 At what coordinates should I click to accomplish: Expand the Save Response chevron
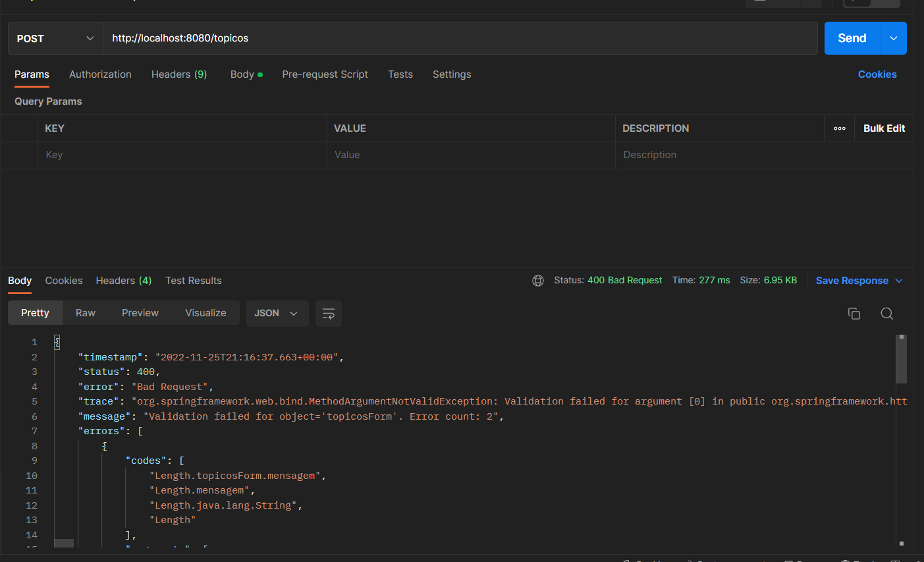click(899, 281)
